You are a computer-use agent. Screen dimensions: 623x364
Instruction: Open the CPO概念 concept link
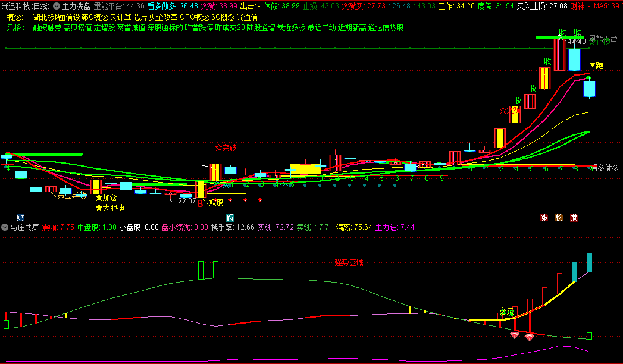(195, 17)
